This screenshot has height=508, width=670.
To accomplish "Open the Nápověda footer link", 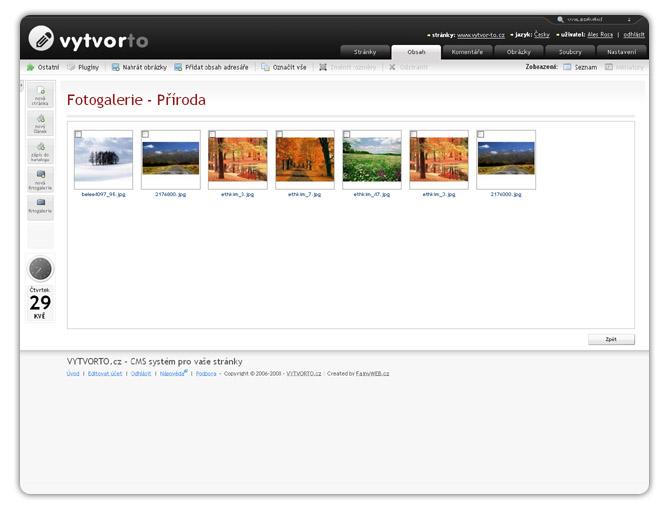I will (173, 373).
